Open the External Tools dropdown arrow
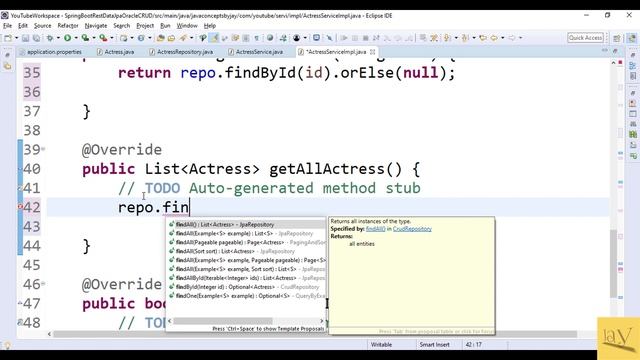This screenshot has width=640, height=360. click(x=112, y=38)
